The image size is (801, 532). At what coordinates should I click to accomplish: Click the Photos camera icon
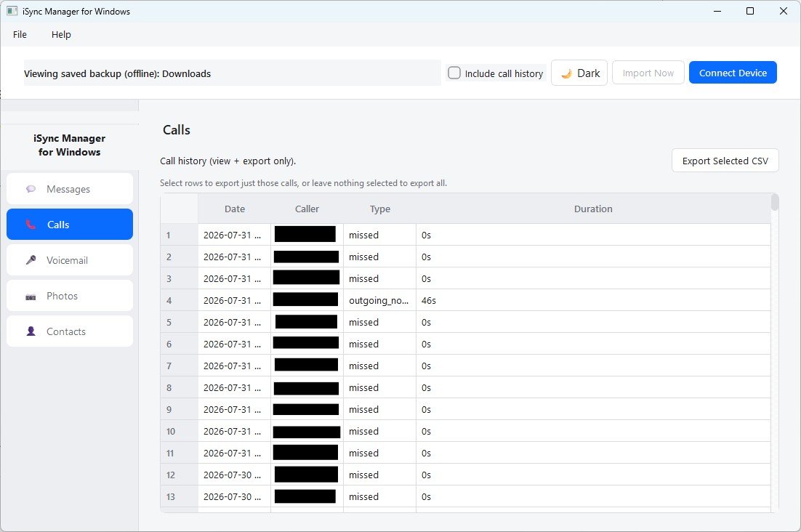[31, 296]
